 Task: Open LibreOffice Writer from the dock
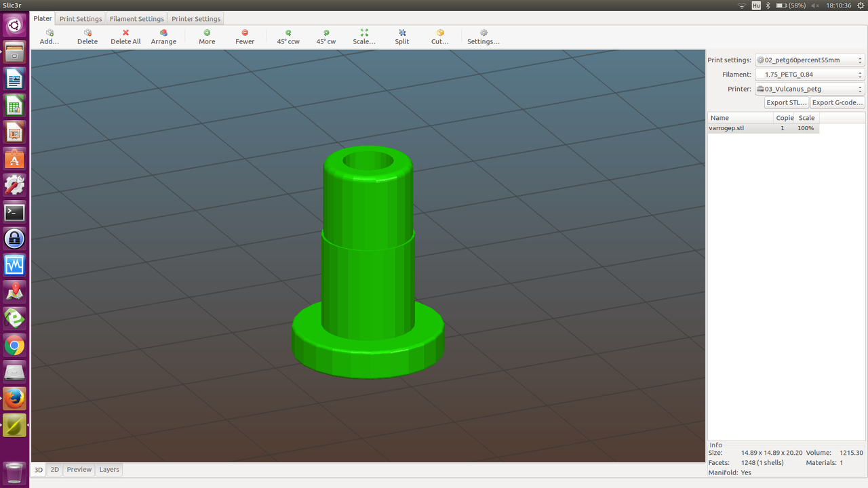coord(14,79)
